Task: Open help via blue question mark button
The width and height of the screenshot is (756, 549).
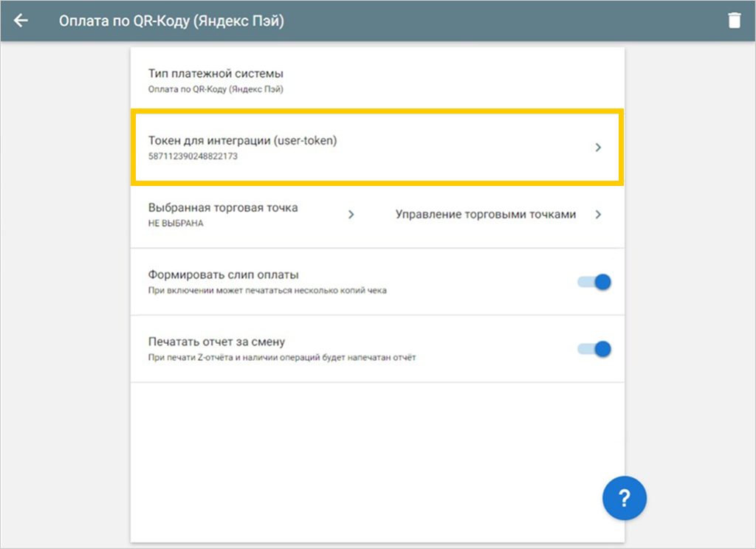Action: coord(624,499)
